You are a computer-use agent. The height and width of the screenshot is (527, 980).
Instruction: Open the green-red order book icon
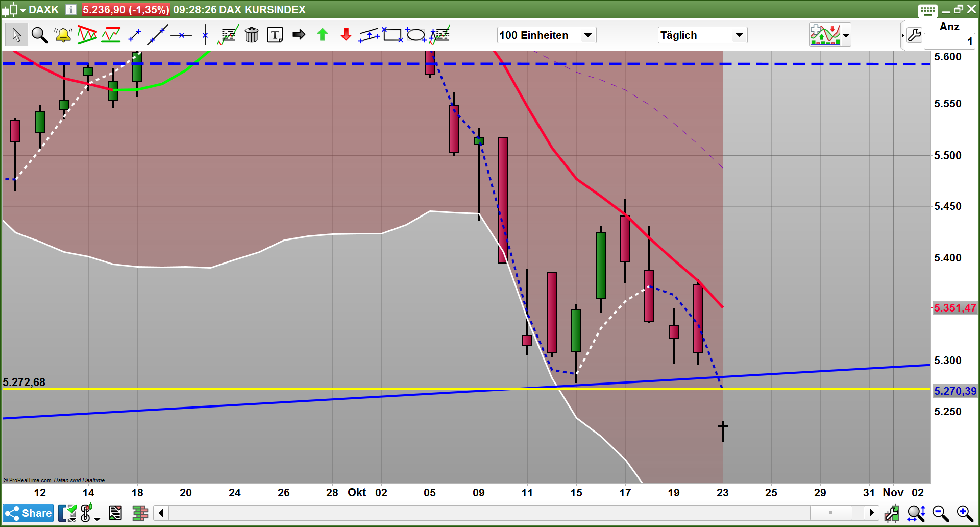tap(140, 513)
